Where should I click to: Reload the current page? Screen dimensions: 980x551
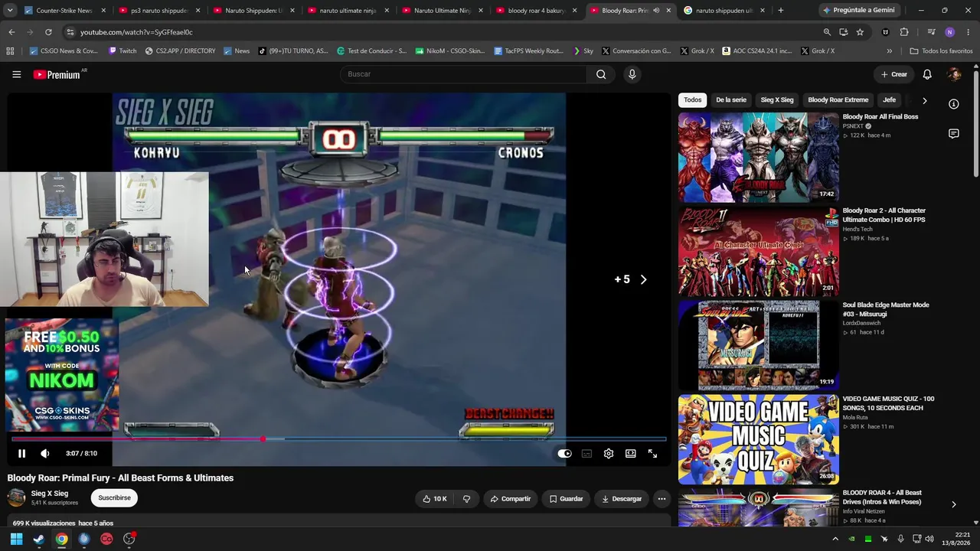(48, 32)
